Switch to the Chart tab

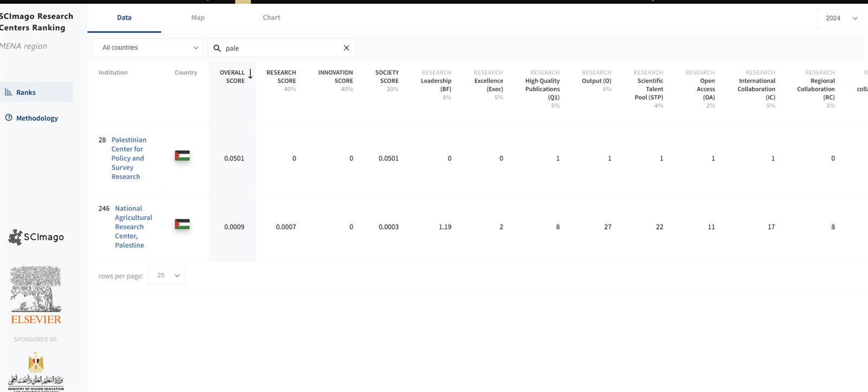click(x=271, y=17)
